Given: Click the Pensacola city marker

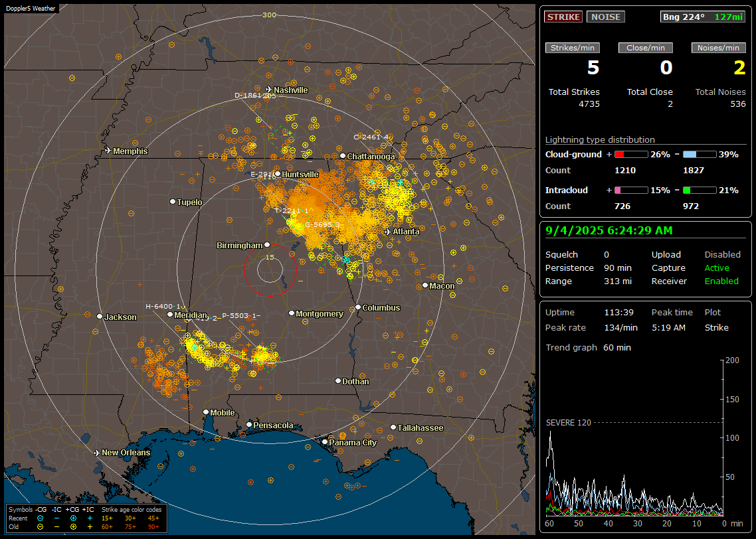Looking at the screenshot, I should (248, 424).
